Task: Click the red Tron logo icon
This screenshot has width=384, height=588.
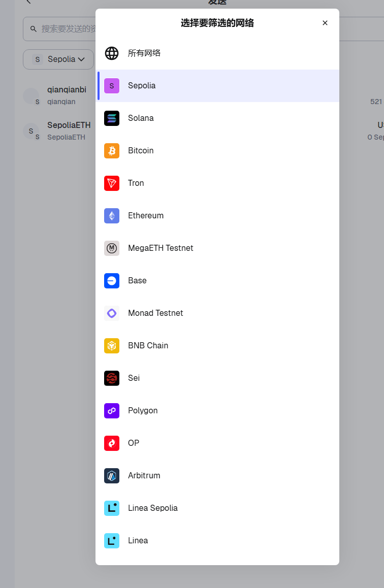Action: 112,183
